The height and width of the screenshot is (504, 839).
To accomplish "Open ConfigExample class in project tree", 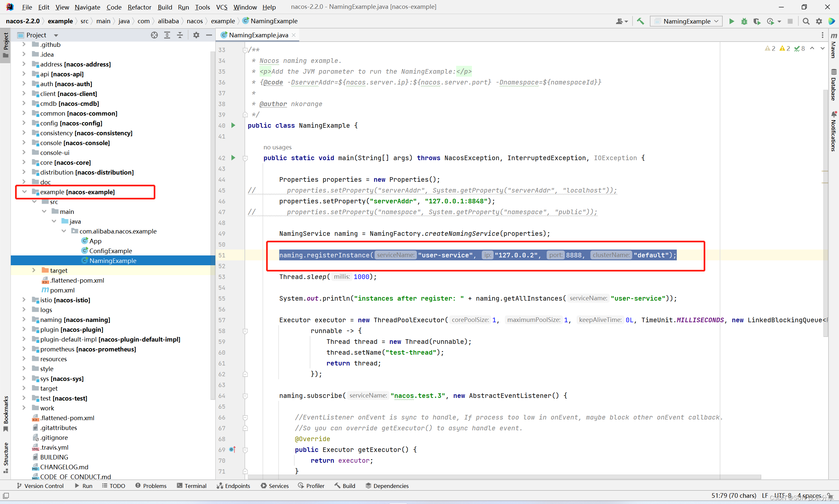I will point(110,251).
